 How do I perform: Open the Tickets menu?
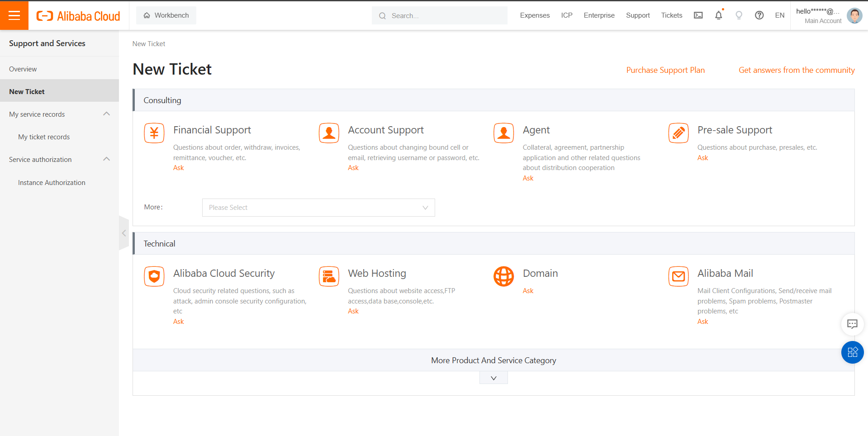[672, 15]
